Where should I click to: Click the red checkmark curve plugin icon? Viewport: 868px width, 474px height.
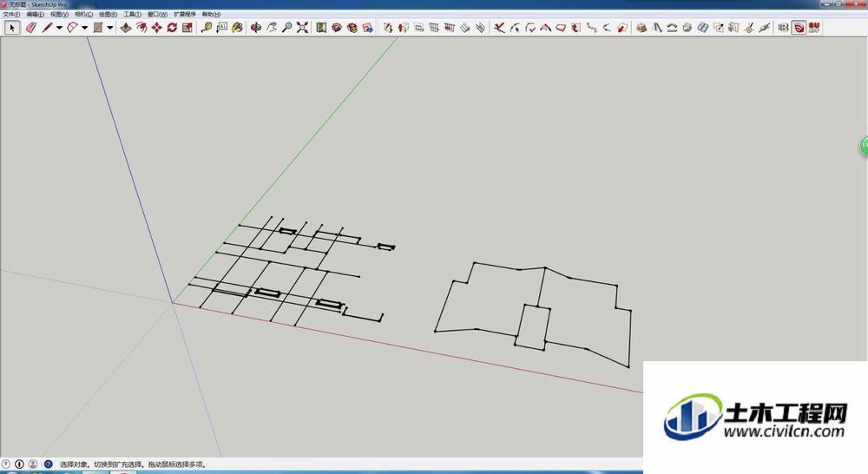coord(530,27)
